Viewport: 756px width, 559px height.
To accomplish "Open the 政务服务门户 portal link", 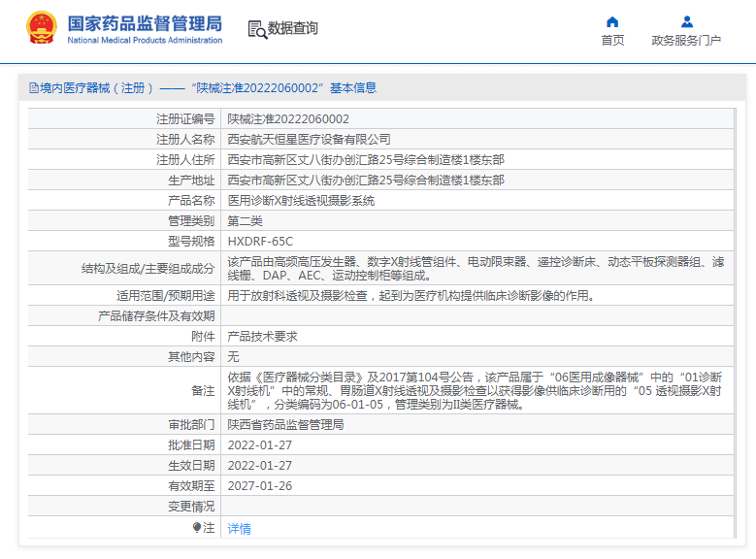I will pyautogui.click(x=686, y=41).
